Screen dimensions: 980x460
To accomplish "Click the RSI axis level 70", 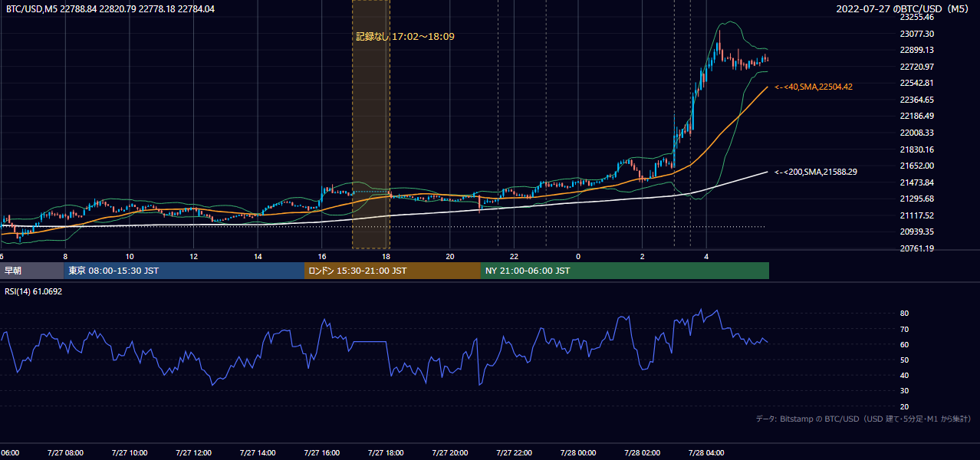I will click(x=905, y=329).
